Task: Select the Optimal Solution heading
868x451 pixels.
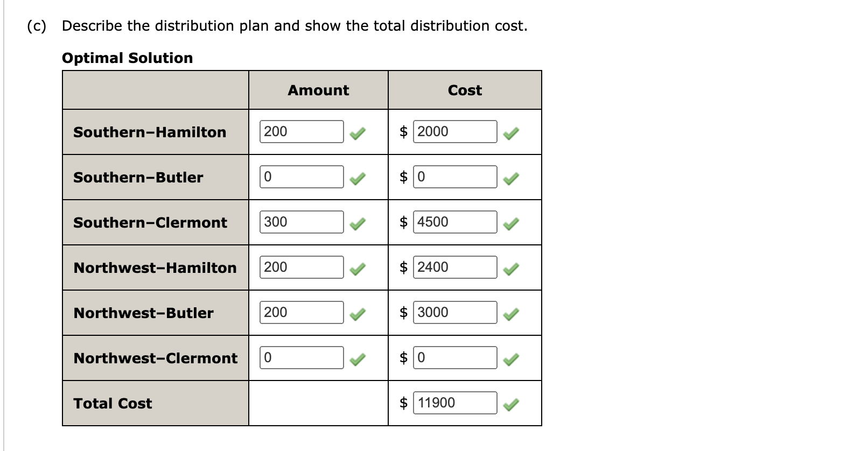Action: coord(127,58)
